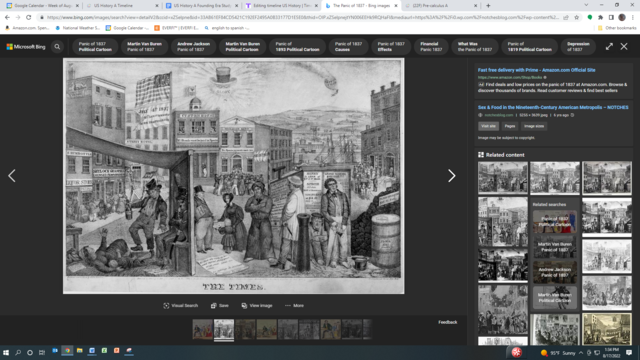Click the weather widget in taskbar
Image resolution: width=640 pixels, height=360 pixels.
coord(558,353)
